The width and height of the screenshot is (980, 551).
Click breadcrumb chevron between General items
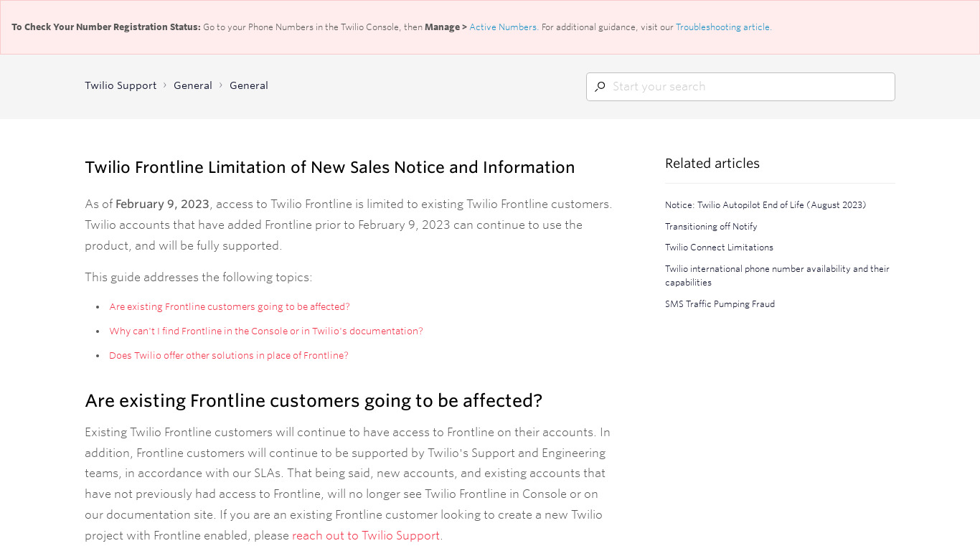pyautogui.click(x=221, y=85)
